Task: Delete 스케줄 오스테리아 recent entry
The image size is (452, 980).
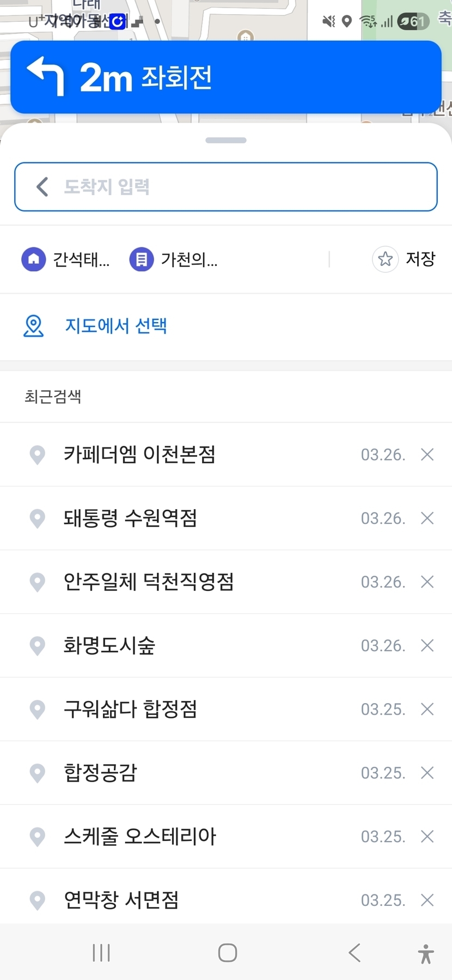Action: pos(427,837)
